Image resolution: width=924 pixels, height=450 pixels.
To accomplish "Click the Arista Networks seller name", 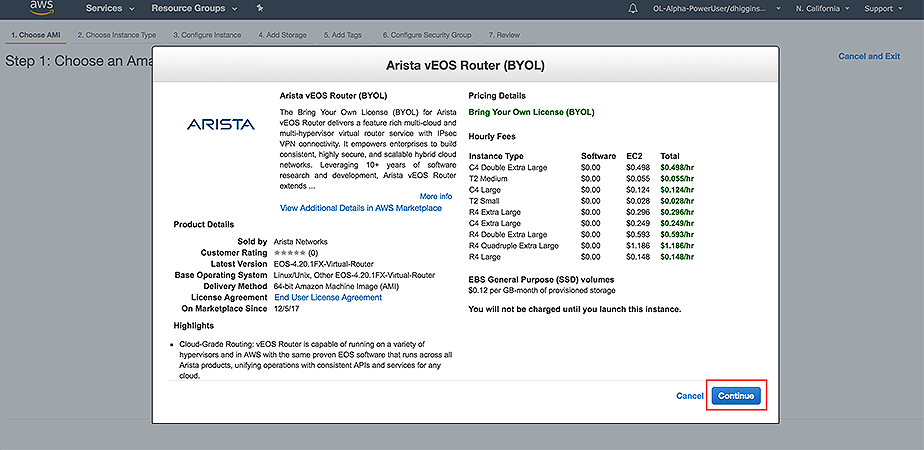I will click(301, 241).
